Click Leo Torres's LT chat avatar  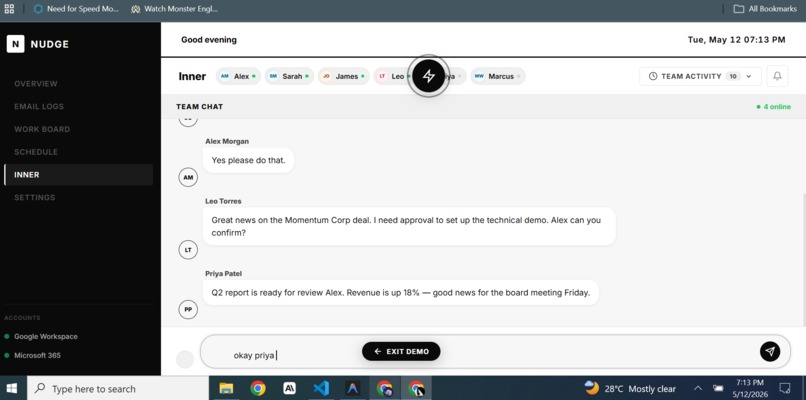(188, 250)
